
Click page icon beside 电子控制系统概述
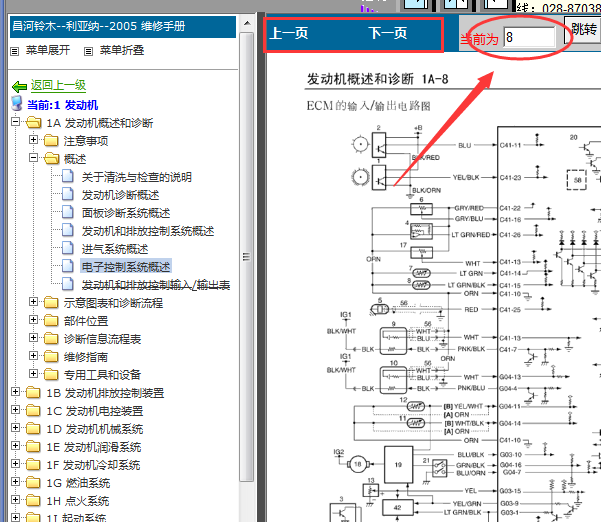(68, 266)
